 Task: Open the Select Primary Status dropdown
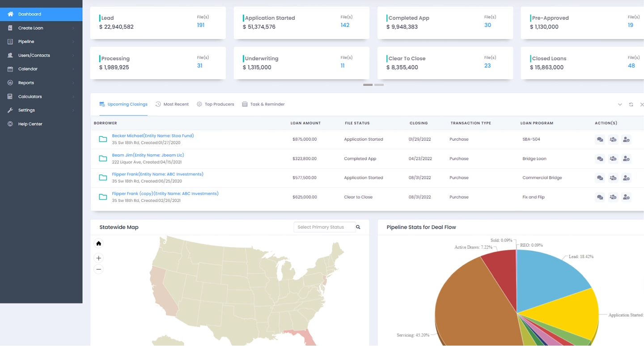tap(324, 227)
